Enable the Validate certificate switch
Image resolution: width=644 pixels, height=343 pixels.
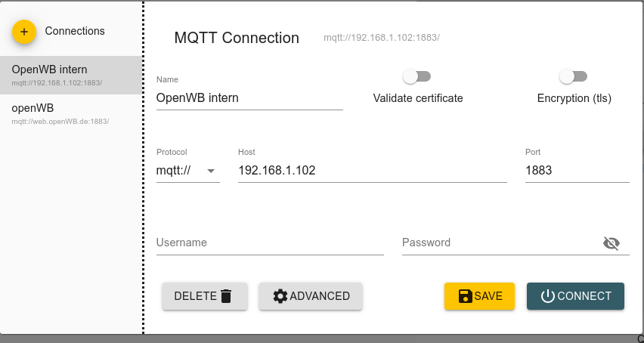click(x=416, y=76)
